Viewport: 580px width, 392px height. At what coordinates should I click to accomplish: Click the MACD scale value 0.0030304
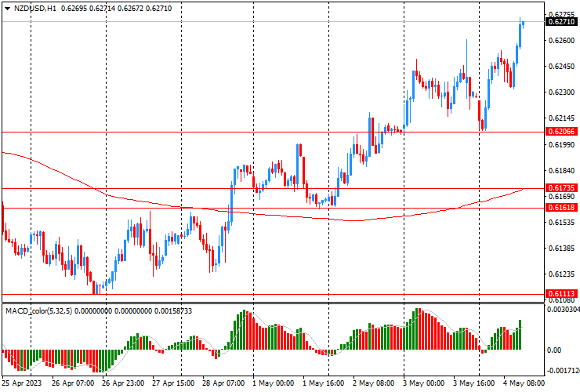click(564, 310)
